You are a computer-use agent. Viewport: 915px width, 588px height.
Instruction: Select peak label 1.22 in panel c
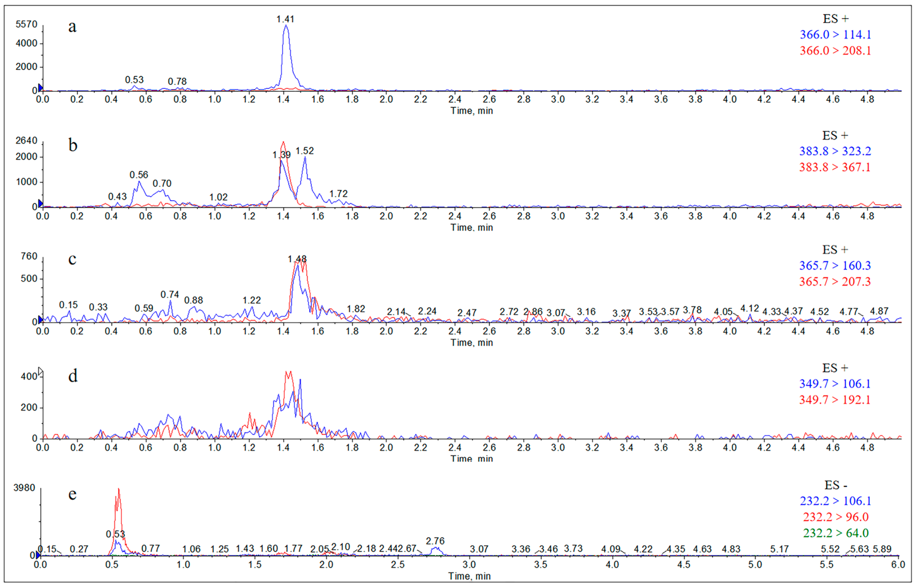pos(252,300)
